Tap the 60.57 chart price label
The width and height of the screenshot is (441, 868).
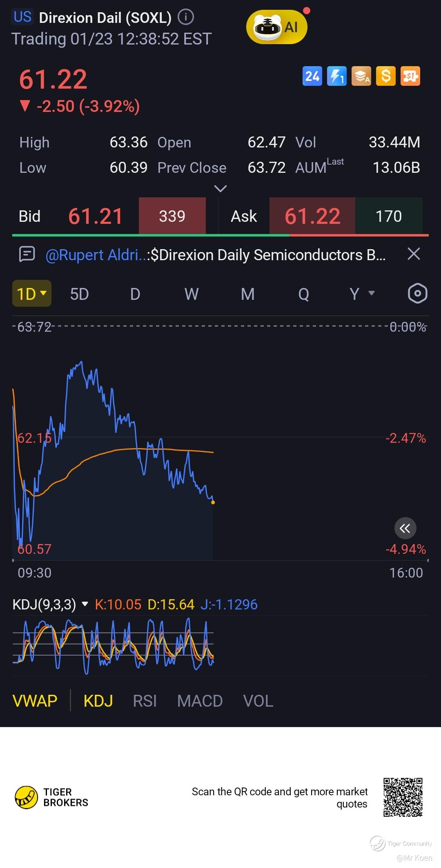pyautogui.click(x=34, y=549)
